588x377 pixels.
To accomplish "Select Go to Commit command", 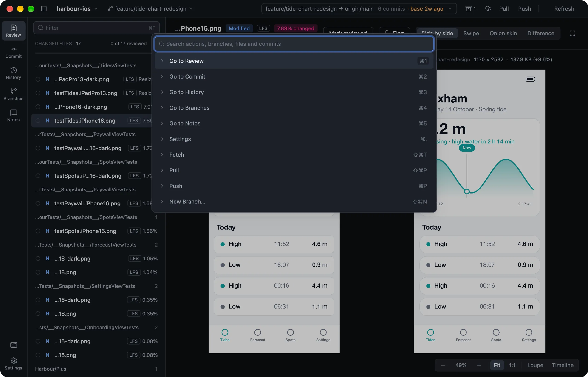I will coord(294,77).
